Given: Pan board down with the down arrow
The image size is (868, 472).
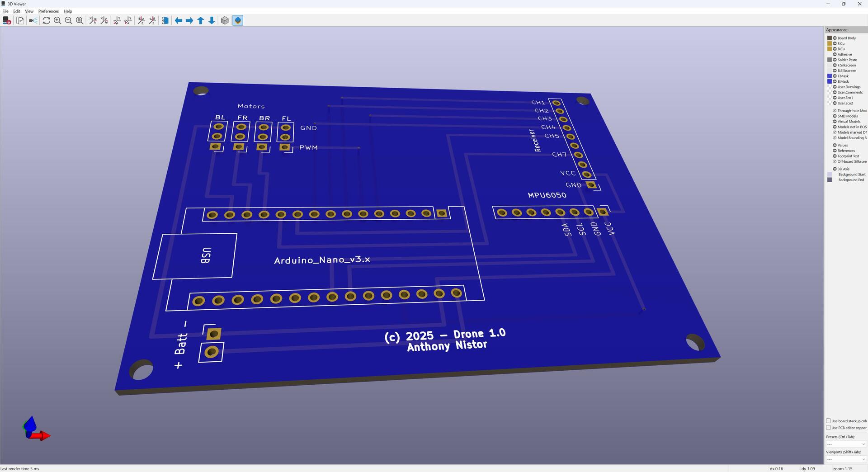Looking at the screenshot, I should coord(212,20).
